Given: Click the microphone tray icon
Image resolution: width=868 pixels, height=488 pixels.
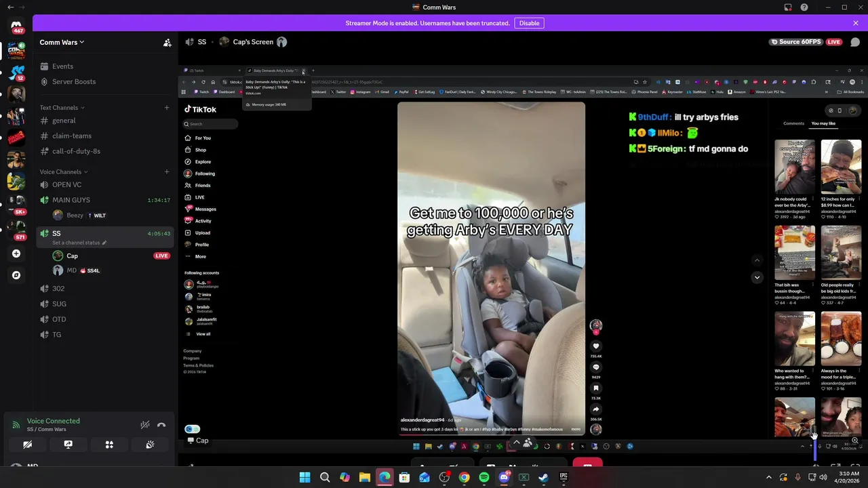Looking at the screenshot, I should [x=797, y=477].
